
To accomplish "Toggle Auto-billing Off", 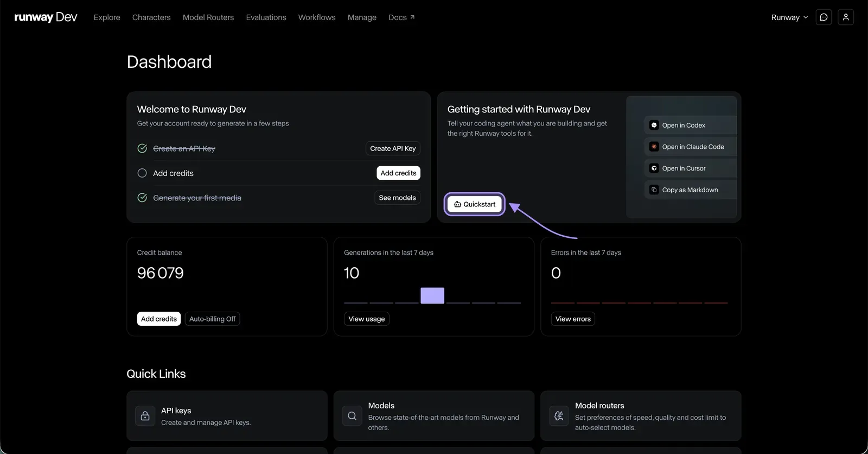I will tap(212, 319).
